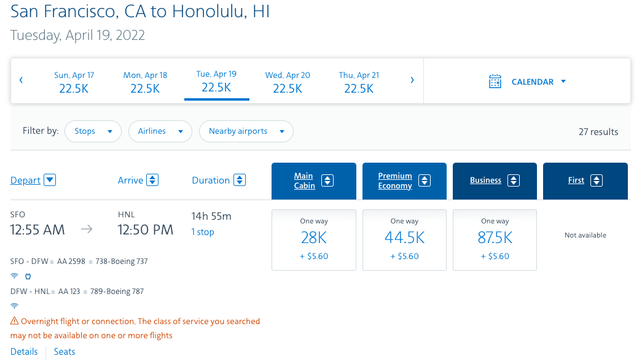Image resolution: width=642 pixels, height=364 pixels.
Task: Sort flights by Duration icon
Action: (x=240, y=180)
